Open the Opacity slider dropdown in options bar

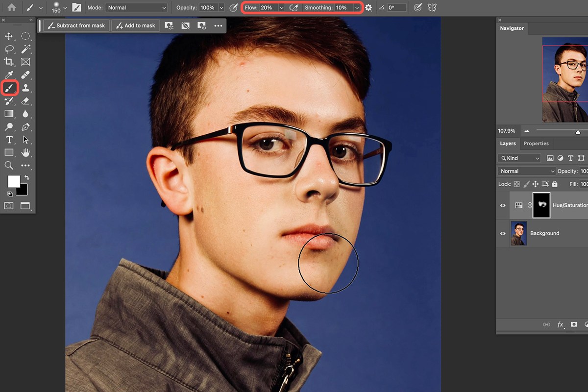(x=221, y=8)
